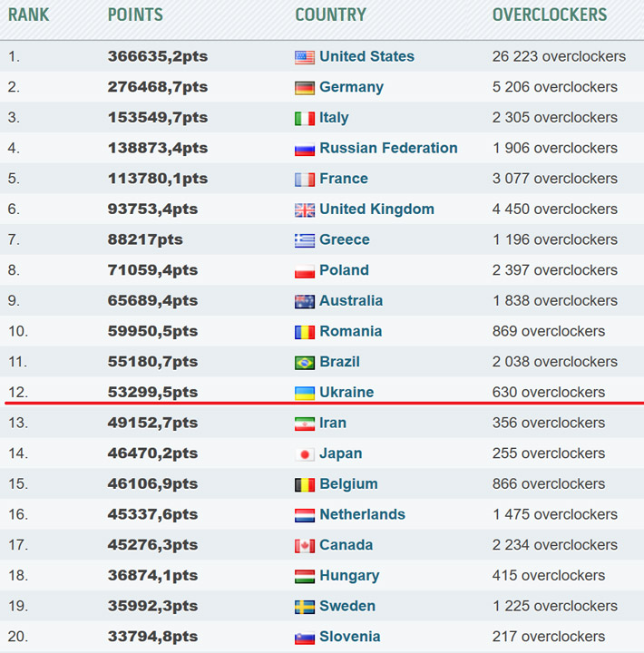Select the Netherlands country link

coord(362,514)
